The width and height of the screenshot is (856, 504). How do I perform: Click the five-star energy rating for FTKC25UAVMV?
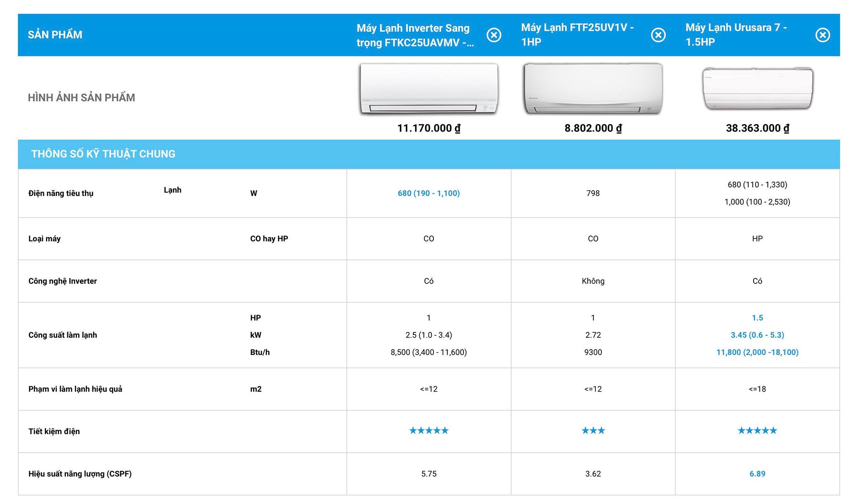pyautogui.click(x=429, y=431)
